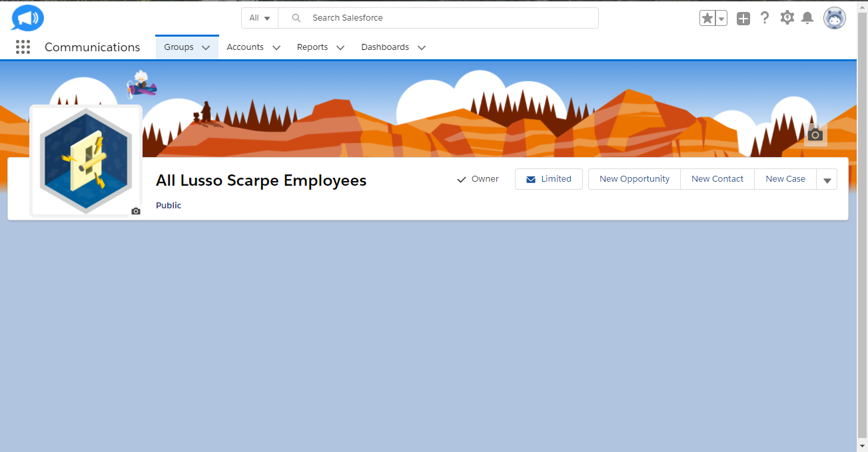The width and height of the screenshot is (868, 452).
Task: Click the Public group type label
Action: point(169,206)
